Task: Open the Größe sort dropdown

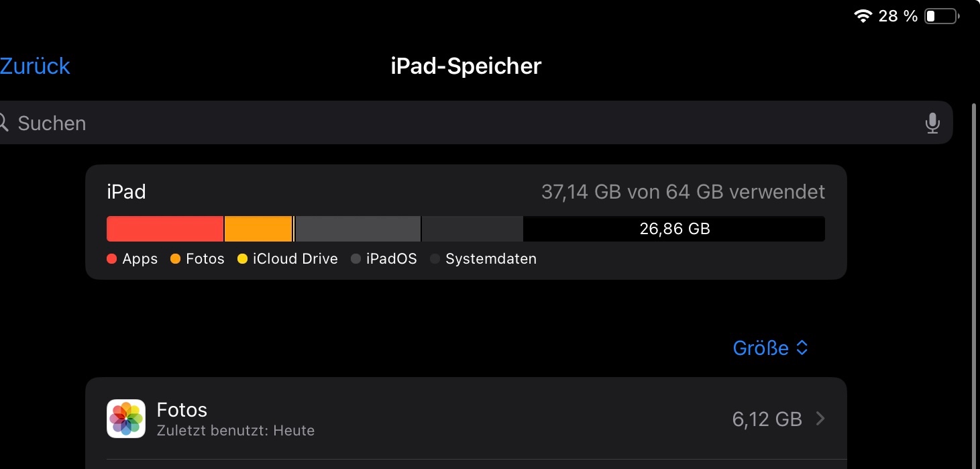Action: (x=771, y=348)
